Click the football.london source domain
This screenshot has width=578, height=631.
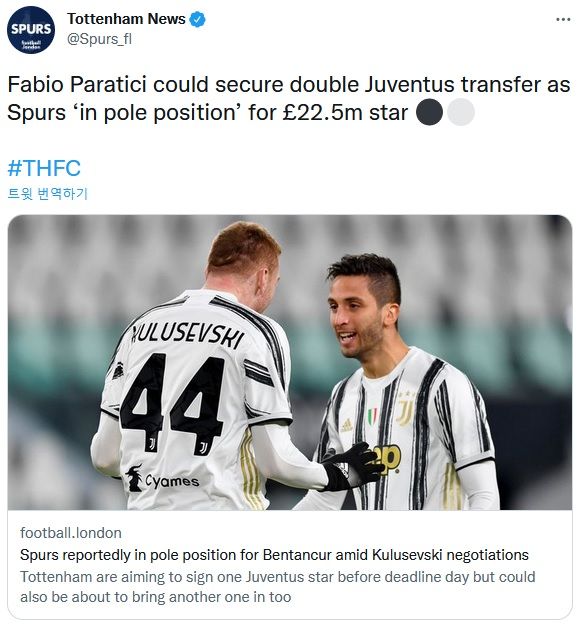(71, 533)
